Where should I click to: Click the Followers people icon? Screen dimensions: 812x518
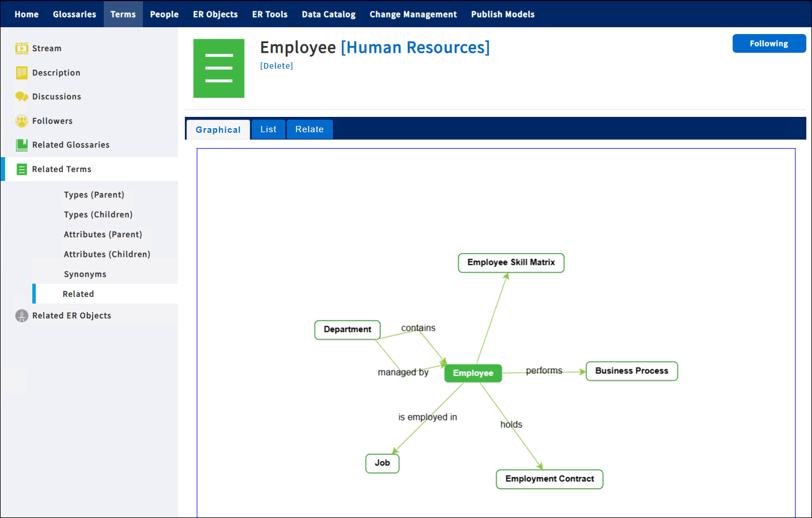click(22, 121)
